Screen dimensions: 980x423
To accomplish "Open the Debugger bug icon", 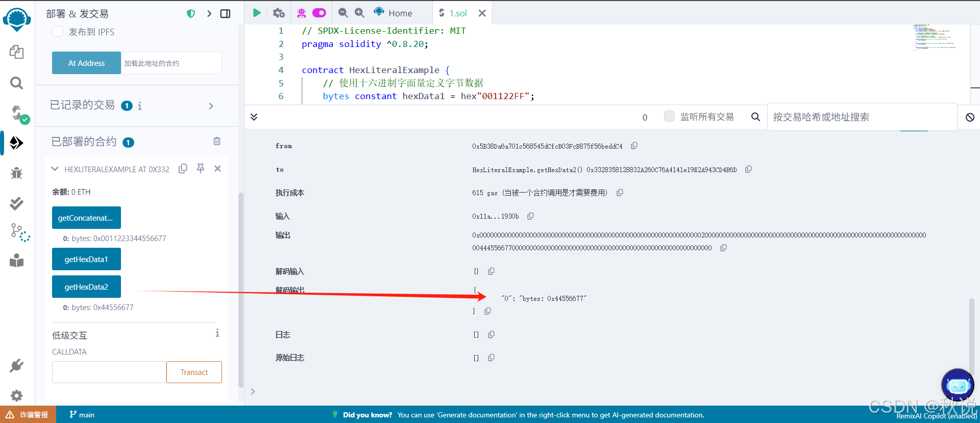I will [17, 173].
